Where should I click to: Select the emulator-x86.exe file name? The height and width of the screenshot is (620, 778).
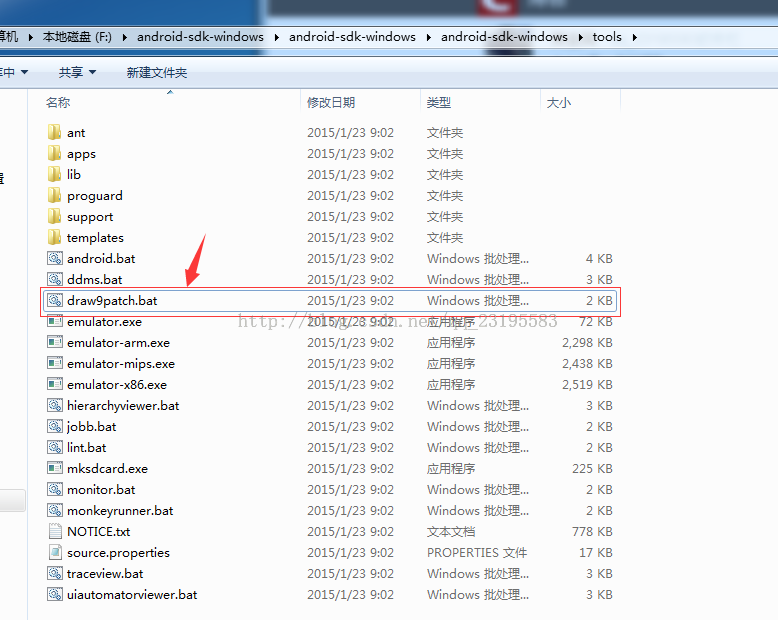tap(117, 384)
